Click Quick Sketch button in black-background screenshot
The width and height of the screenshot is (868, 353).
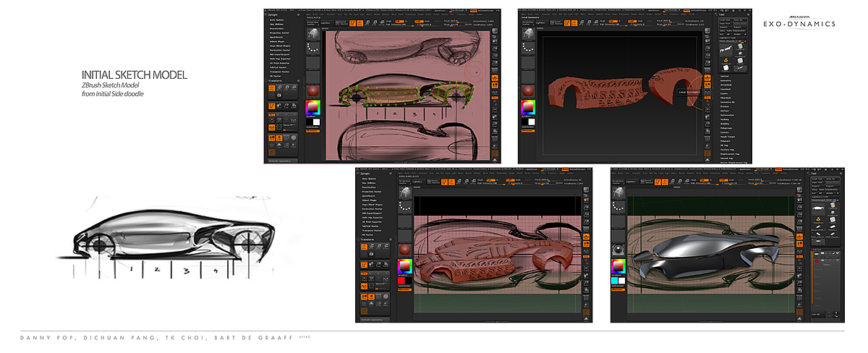(x=556, y=22)
